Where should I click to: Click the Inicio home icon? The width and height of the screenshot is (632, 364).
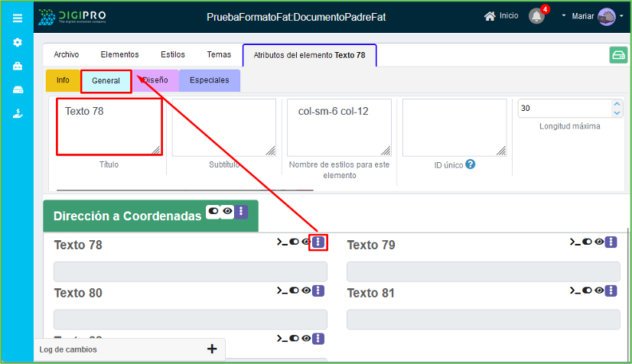[x=490, y=16]
